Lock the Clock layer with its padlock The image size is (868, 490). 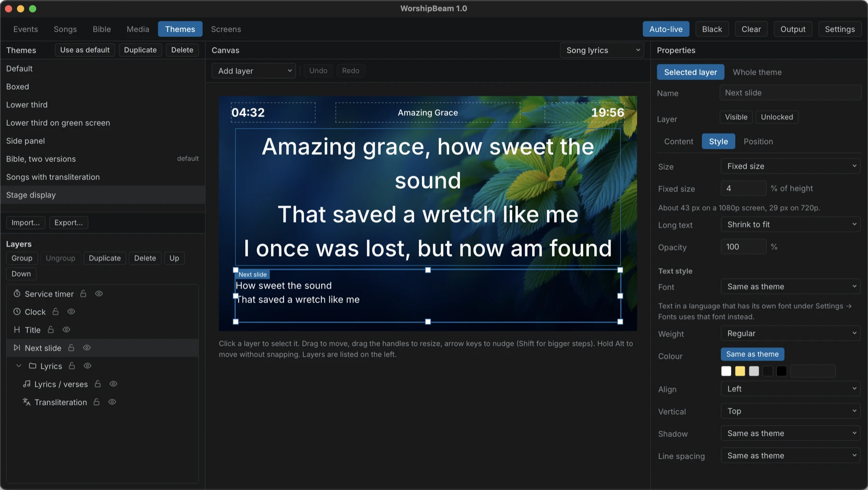point(55,312)
